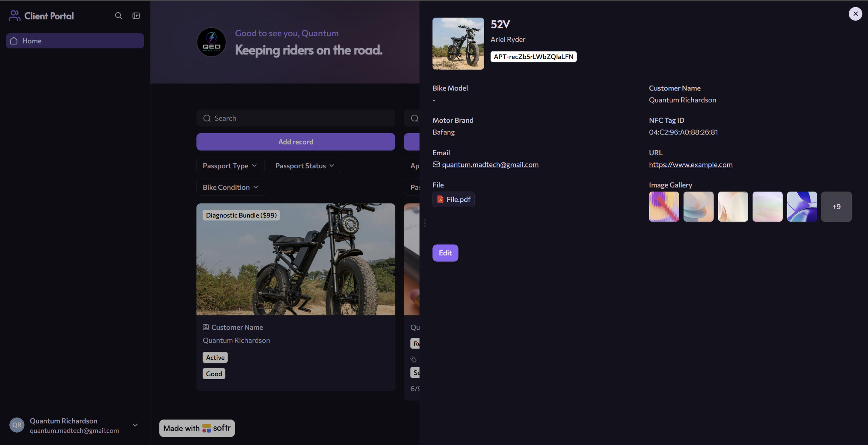Click the Edit button
This screenshot has width=868, height=445.
(x=445, y=253)
